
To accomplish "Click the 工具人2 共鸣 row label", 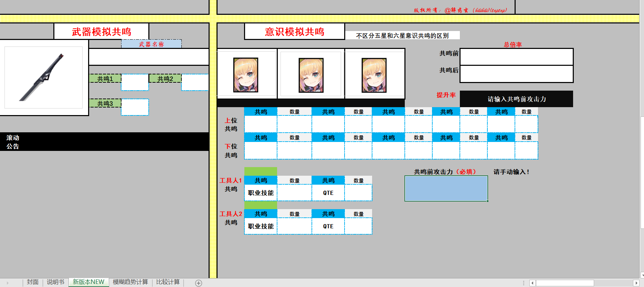I will (231, 218).
